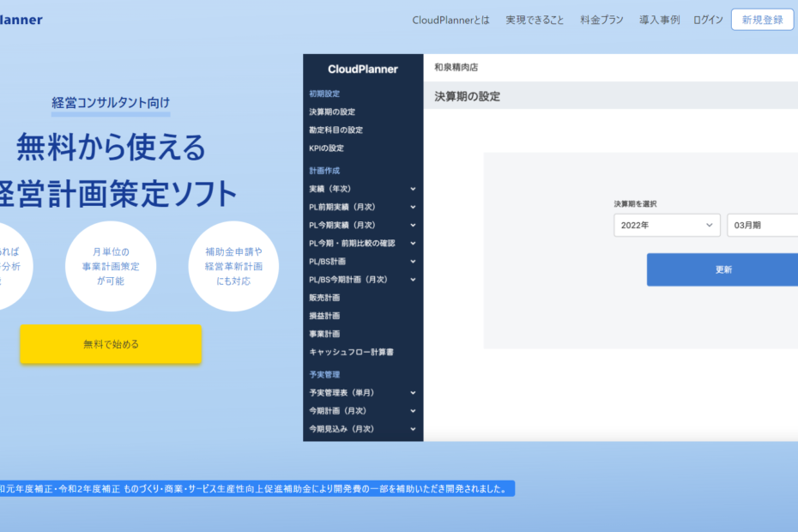Expand the PL/BS計画 chevron
The image size is (798, 532).
pos(413,262)
